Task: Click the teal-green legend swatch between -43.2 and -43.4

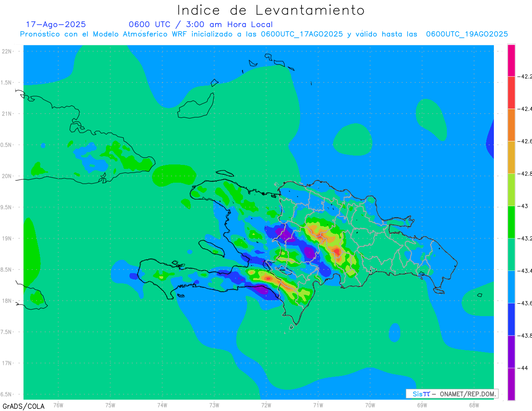Action: (511, 254)
